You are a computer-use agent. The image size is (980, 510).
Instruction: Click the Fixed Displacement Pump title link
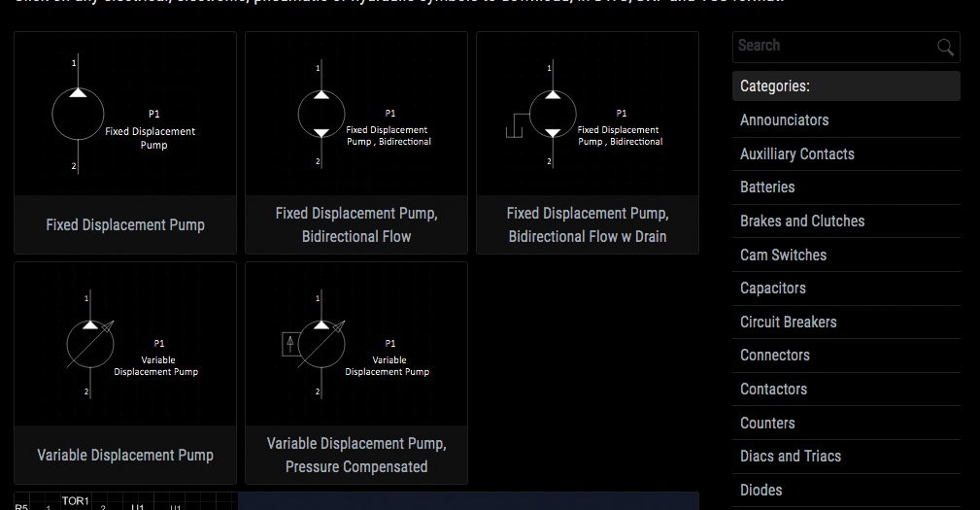[125, 225]
